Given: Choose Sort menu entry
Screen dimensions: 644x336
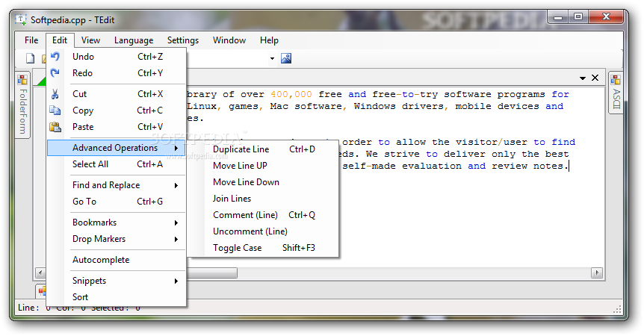Looking at the screenshot, I should click(117, 297).
